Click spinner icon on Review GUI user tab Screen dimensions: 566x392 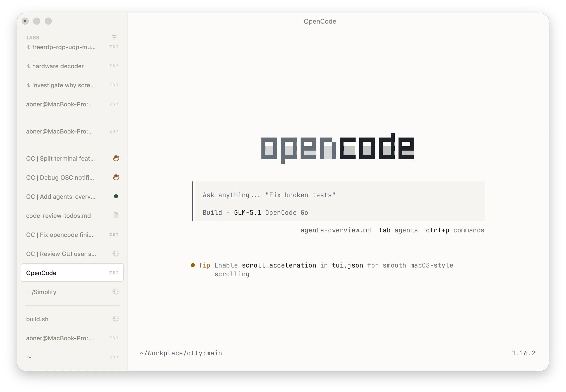[x=116, y=253]
